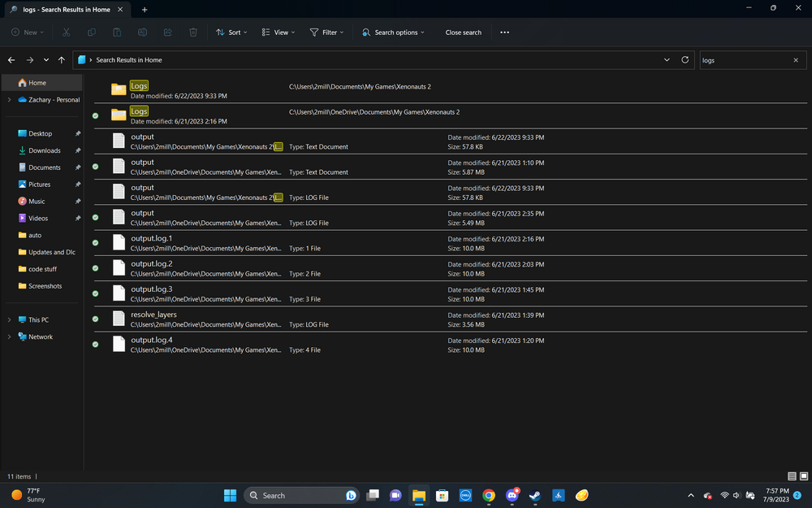The width and height of the screenshot is (812, 508).
Task: Open Downloads in navigation pane
Action: tap(44, 150)
